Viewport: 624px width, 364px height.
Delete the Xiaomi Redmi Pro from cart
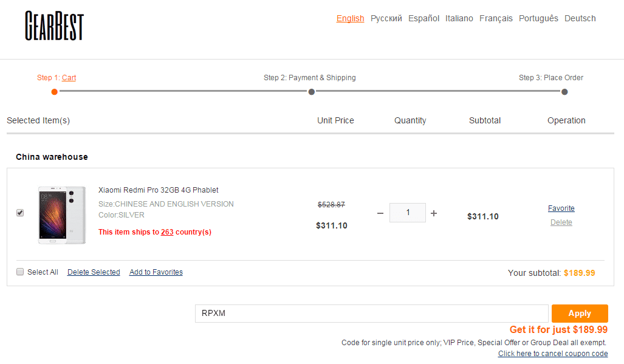click(561, 222)
